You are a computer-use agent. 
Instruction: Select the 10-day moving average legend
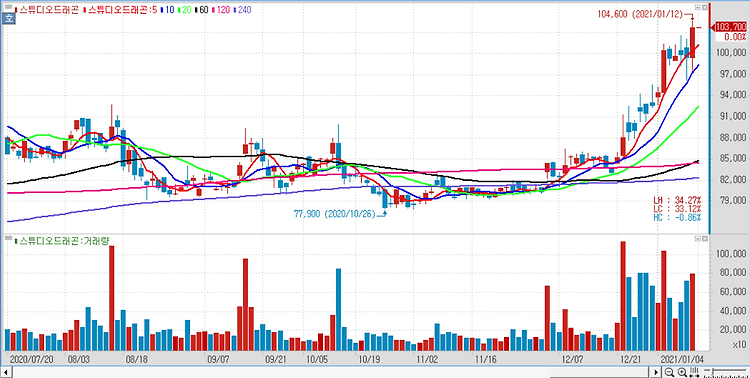[168, 10]
